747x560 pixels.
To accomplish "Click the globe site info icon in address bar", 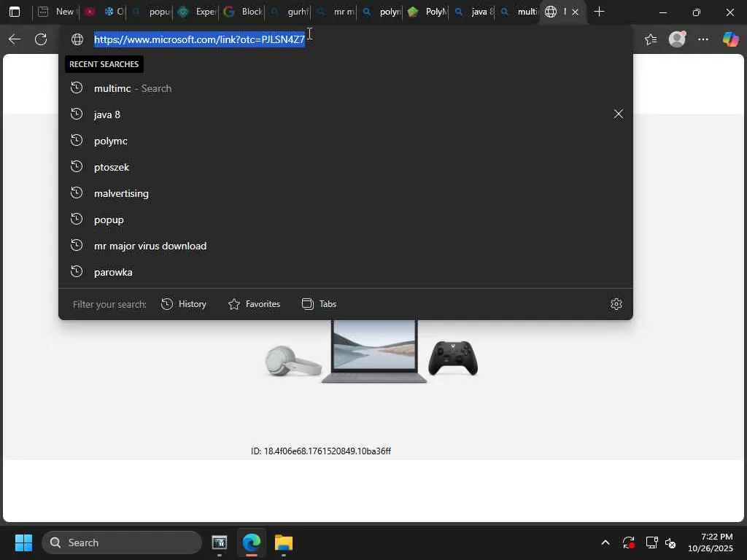I will (x=77, y=39).
